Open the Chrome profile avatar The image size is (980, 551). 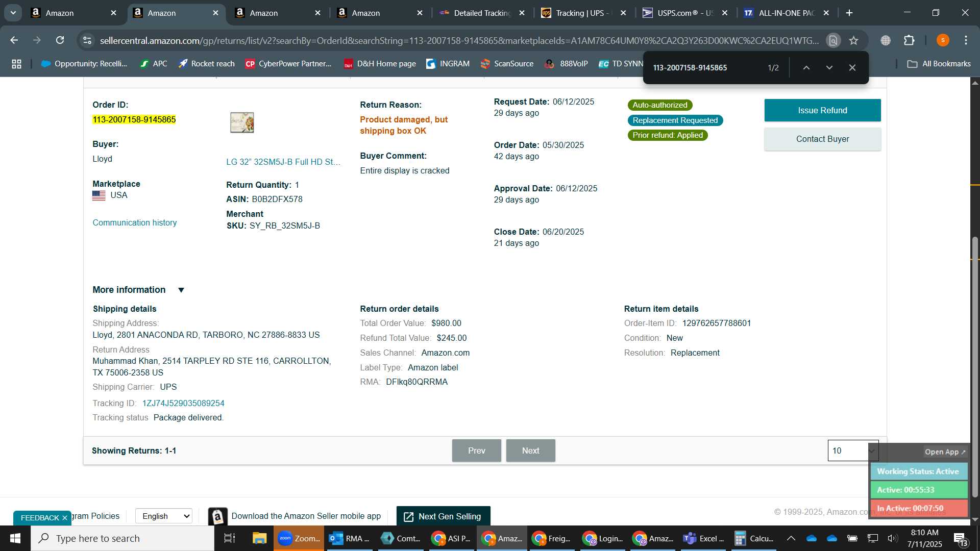(943, 40)
